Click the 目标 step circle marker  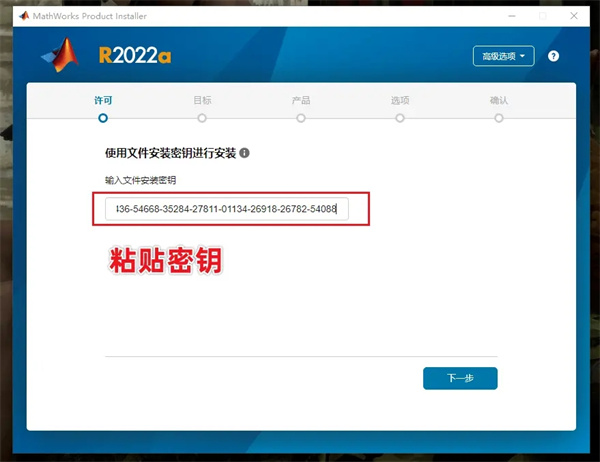coord(202,118)
